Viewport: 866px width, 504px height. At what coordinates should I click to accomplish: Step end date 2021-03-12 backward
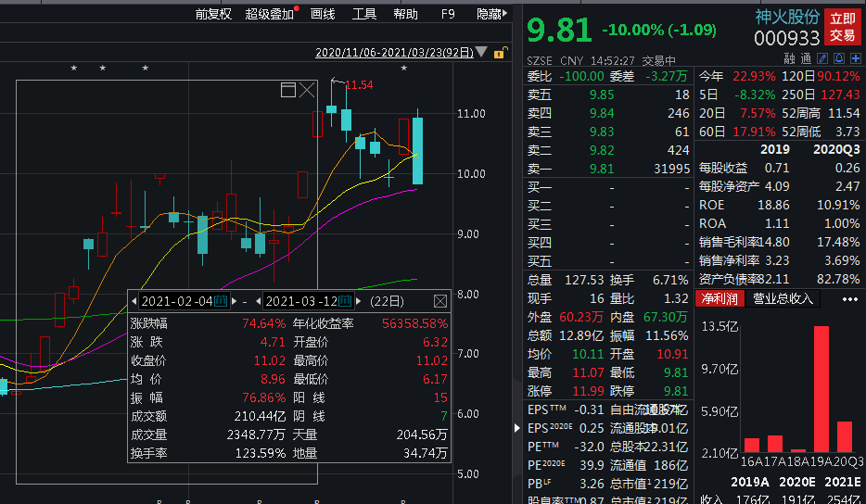click(258, 301)
